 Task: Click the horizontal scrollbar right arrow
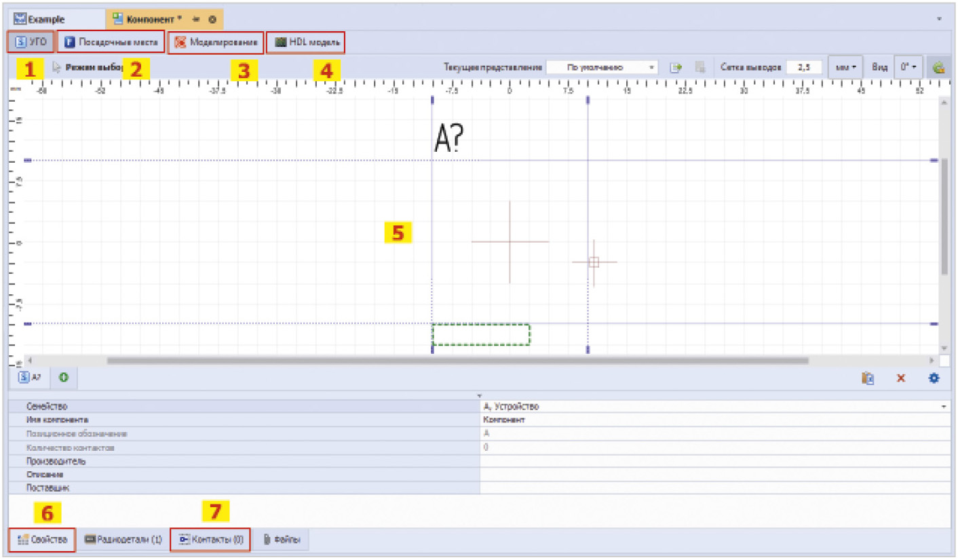pyautogui.click(x=933, y=361)
